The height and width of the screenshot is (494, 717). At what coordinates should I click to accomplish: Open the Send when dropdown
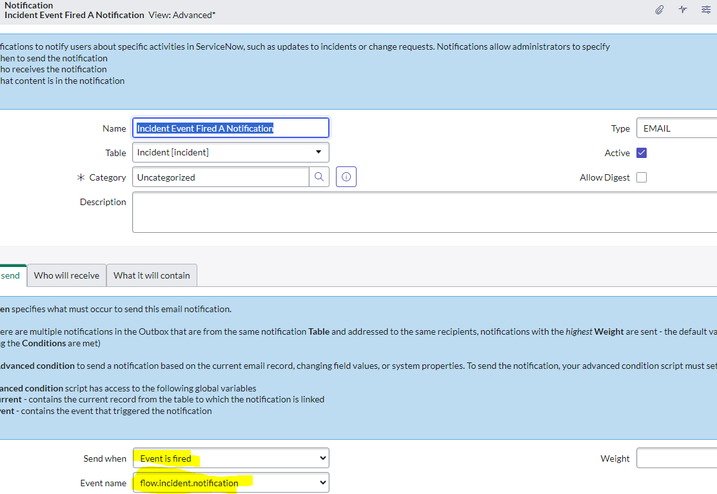point(231,458)
